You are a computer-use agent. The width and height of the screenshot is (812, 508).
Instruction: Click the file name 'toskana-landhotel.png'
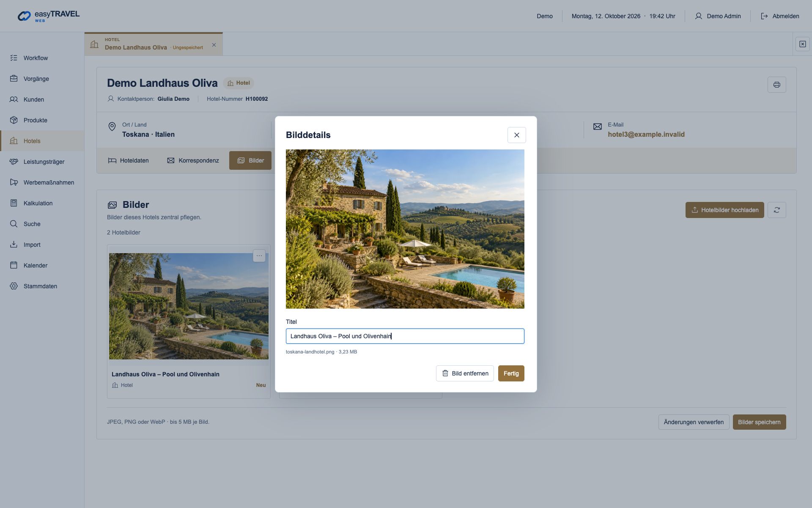[x=310, y=352]
